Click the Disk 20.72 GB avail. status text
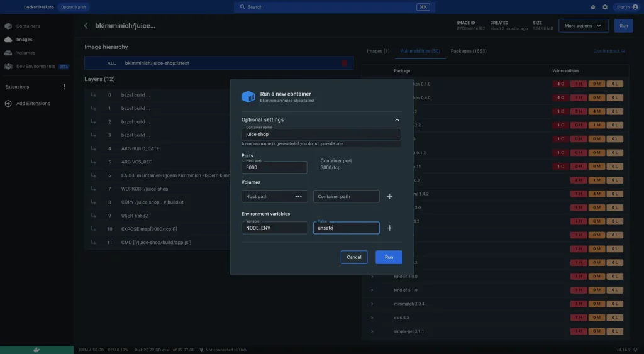 pyautogui.click(x=164, y=350)
